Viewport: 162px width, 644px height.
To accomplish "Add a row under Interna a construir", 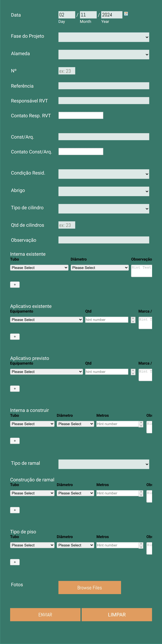I will 15,441.
